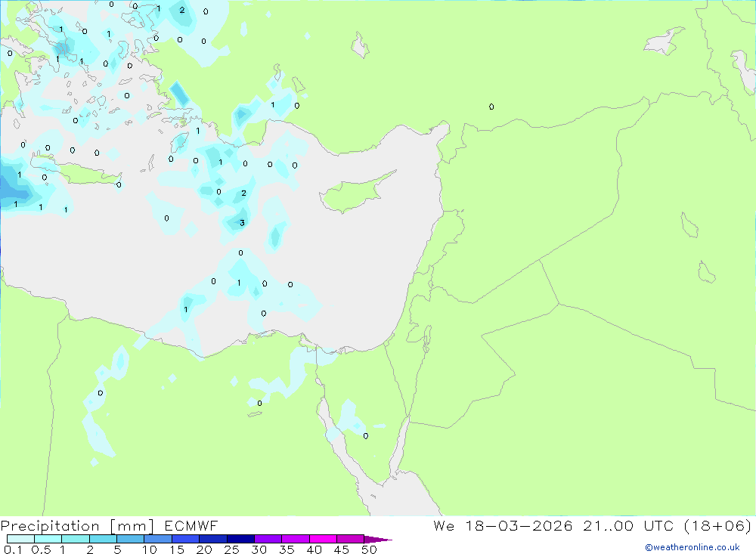Click the 15–20 mm blue legend swatch
Image resolution: width=756 pixels, height=554 pixels.
coord(186,539)
